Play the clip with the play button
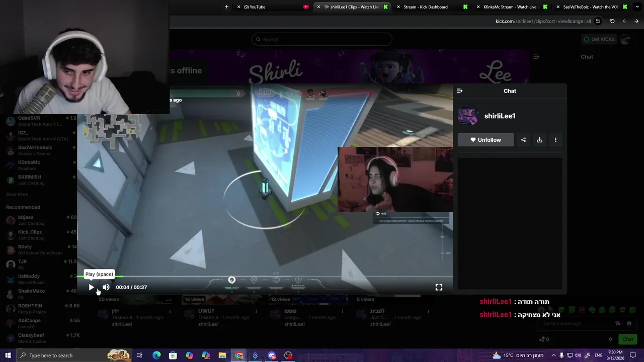Screen dimensions: 644x362 [92, 287]
